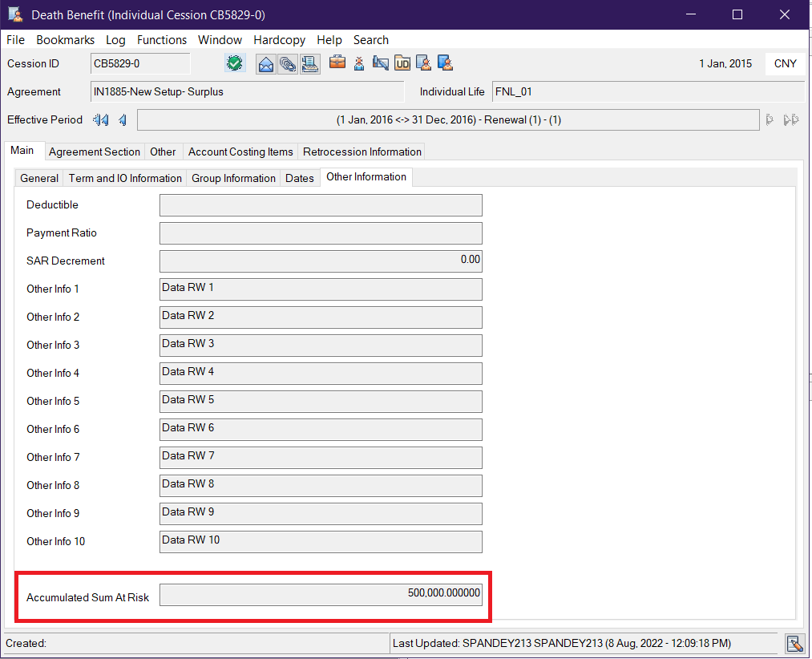Open the Dates subtab

point(300,178)
